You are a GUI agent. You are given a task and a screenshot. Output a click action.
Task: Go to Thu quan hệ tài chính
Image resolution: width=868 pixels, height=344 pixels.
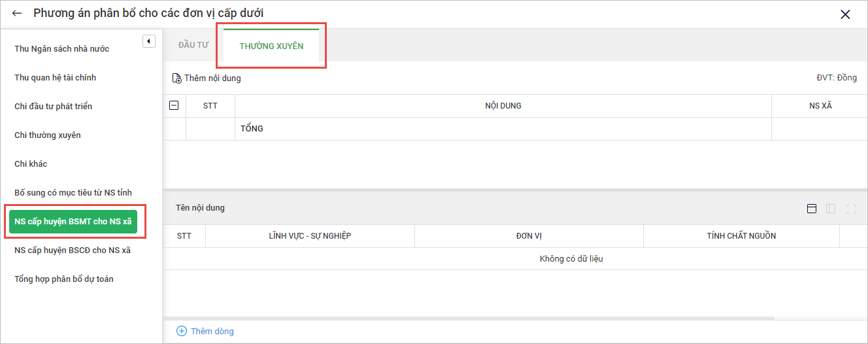tap(56, 78)
